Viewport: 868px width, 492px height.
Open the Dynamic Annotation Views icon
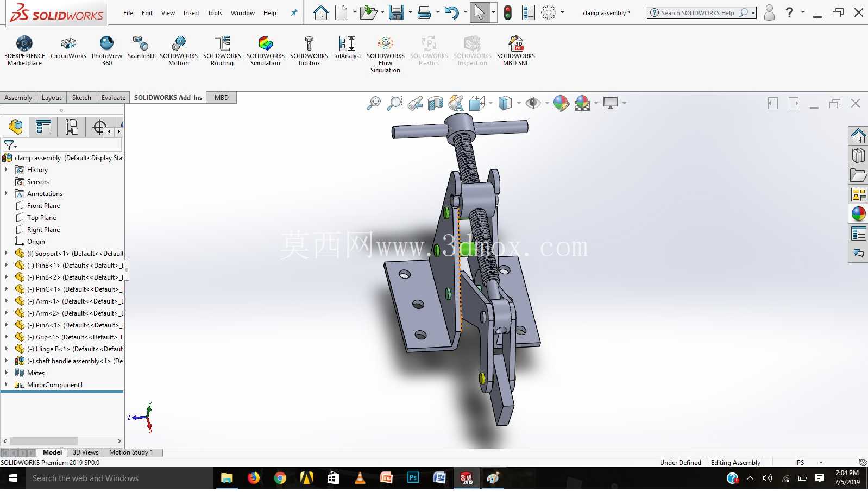click(x=456, y=103)
